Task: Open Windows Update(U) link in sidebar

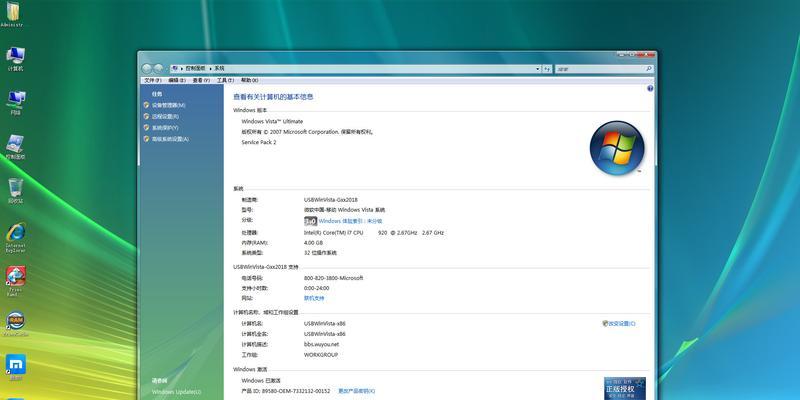Action: click(177, 392)
